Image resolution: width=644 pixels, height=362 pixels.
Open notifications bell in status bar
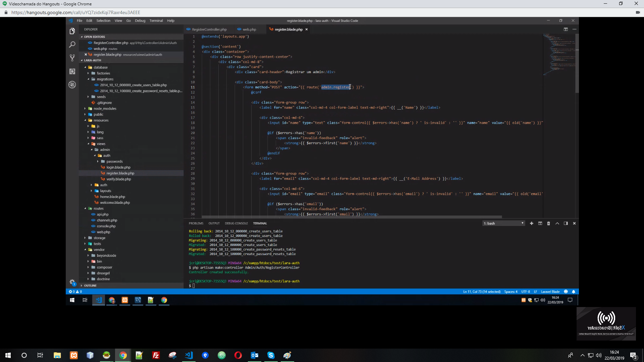tap(574, 292)
